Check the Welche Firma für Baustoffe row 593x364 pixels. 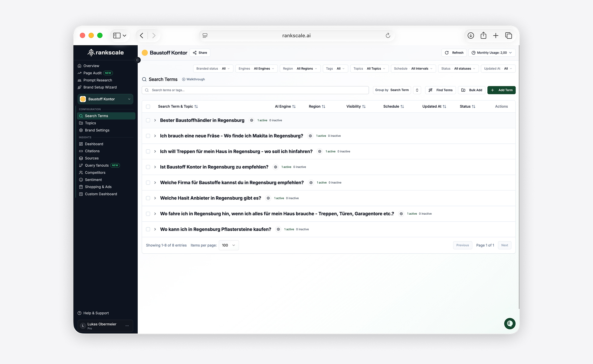148,183
